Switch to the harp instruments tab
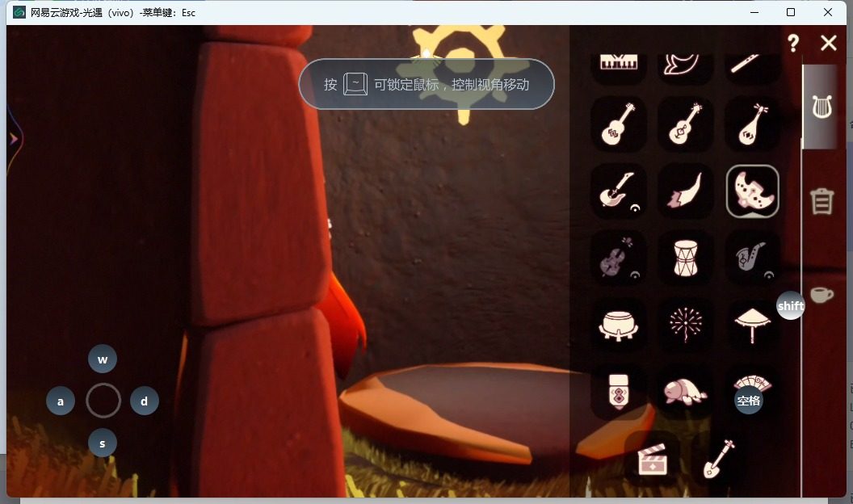The height and width of the screenshot is (504, 853). tap(821, 107)
